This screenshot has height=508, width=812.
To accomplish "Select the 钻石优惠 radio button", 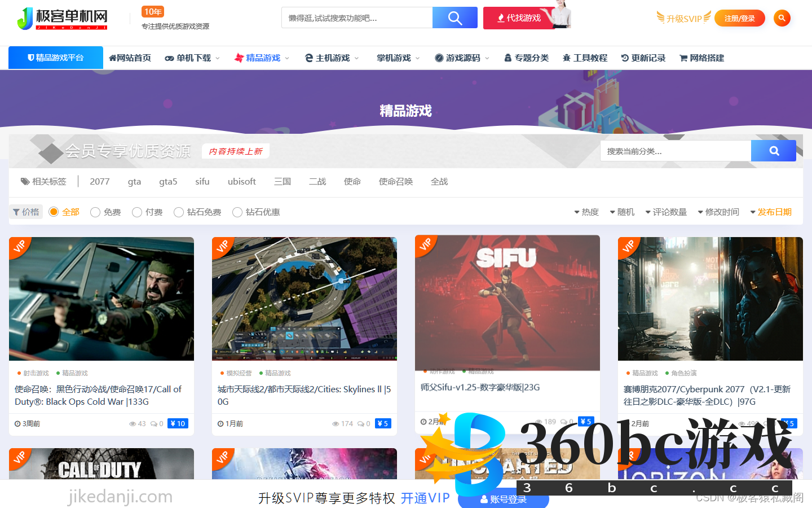I will coord(237,212).
